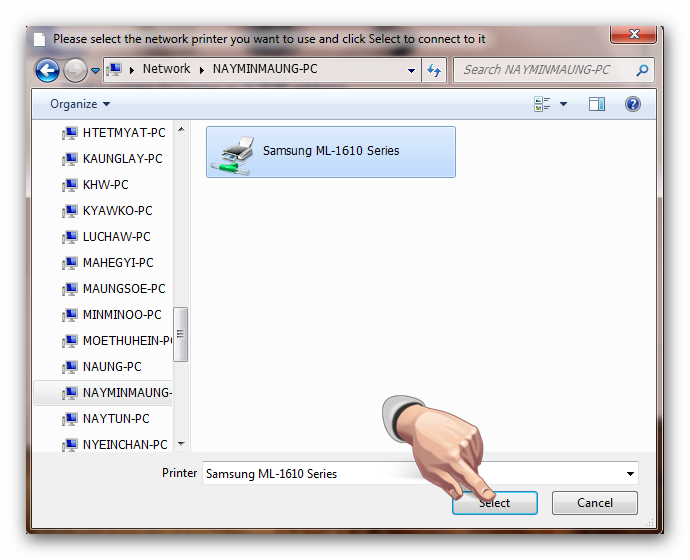Click the Change your view icon
Image resolution: width=690 pixels, height=560 pixels.
coord(542,104)
